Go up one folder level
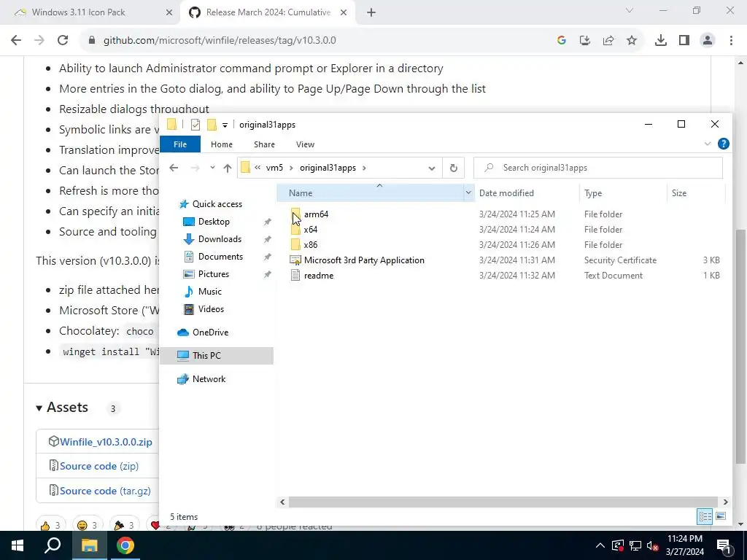The height and width of the screenshot is (560, 747). (x=228, y=168)
